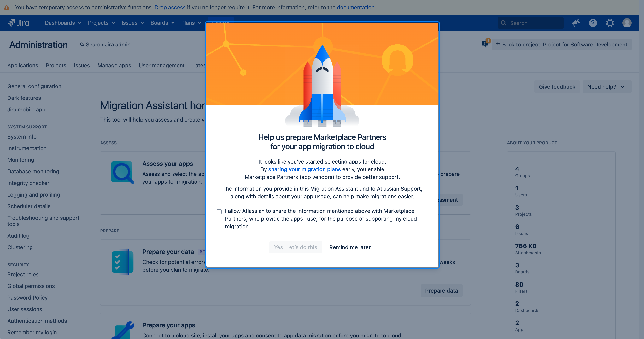Viewport: 644px width, 339px height.
Task: Click the Search bar input field
Action: [x=530, y=23]
